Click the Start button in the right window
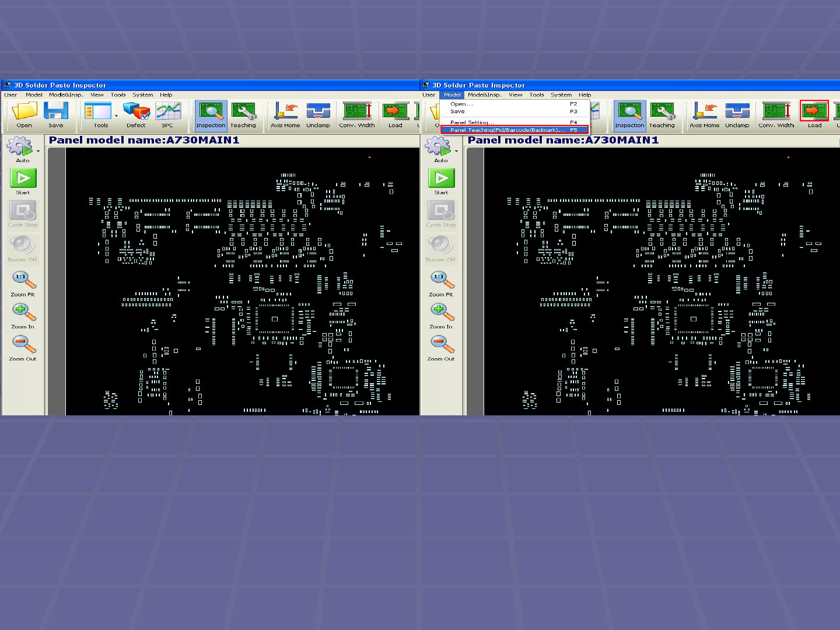 [441, 181]
